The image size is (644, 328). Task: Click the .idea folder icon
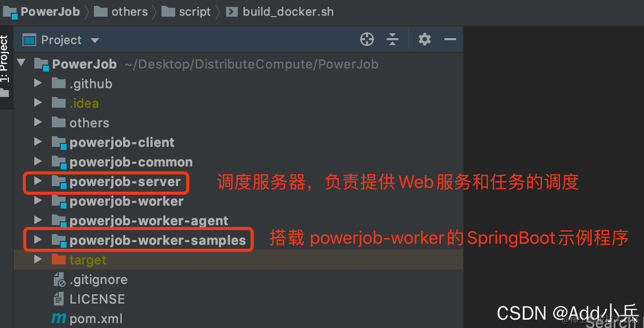58,102
